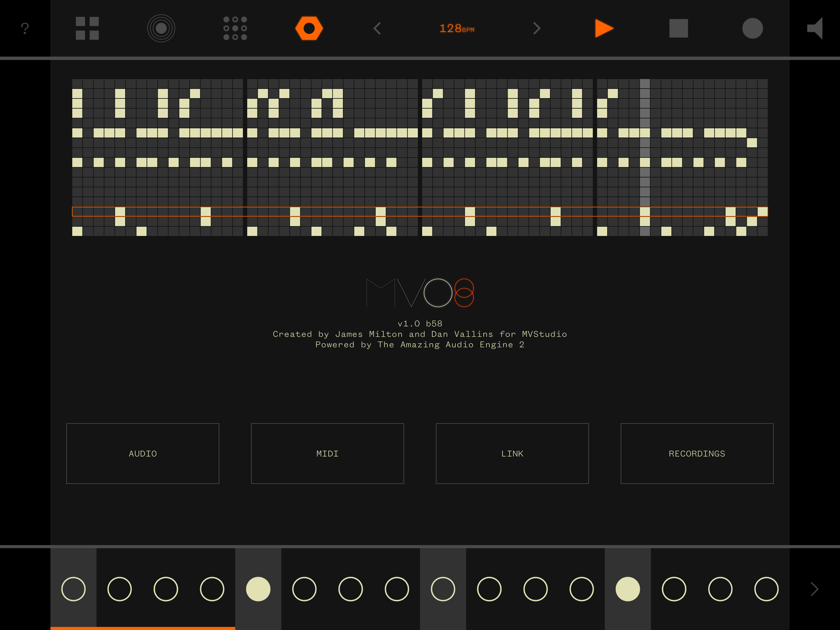Start playback with the orange play button
Screen dimensions: 840x630
[x=604, y=28]
